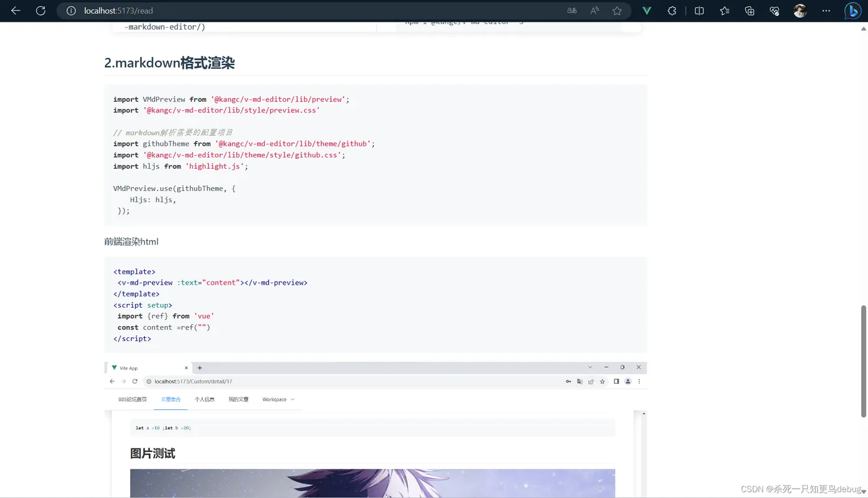
Task: Open the translate page icon in address bar
Action: coord(572,11)
